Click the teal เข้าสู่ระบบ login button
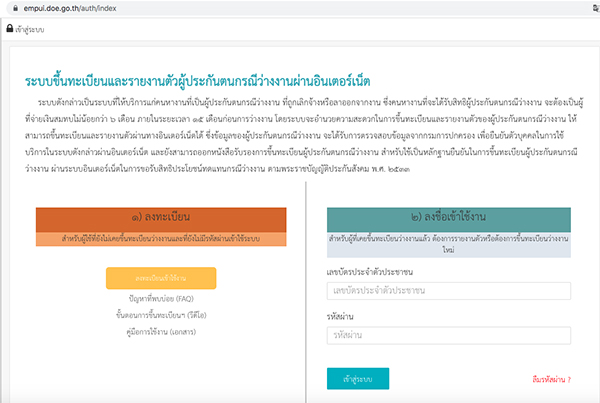Image resolution: width=600 pixels, height=403 pixels. coord(358,379)
